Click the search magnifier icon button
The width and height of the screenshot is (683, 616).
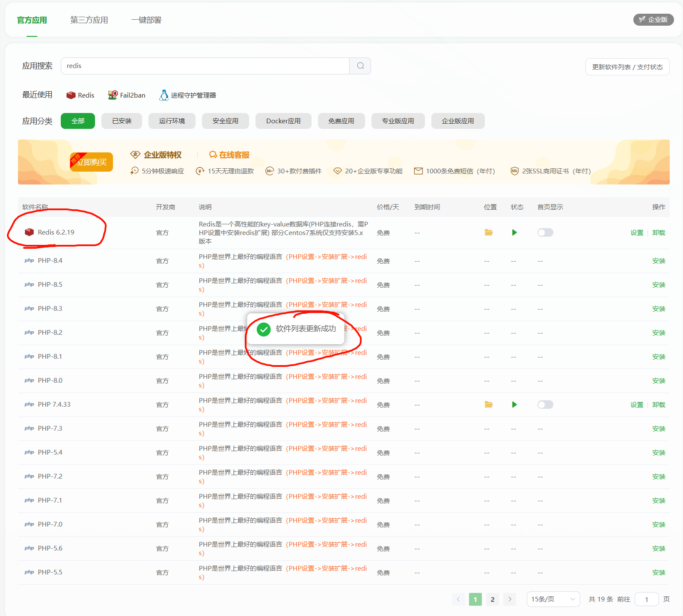[x=360, y=66]
